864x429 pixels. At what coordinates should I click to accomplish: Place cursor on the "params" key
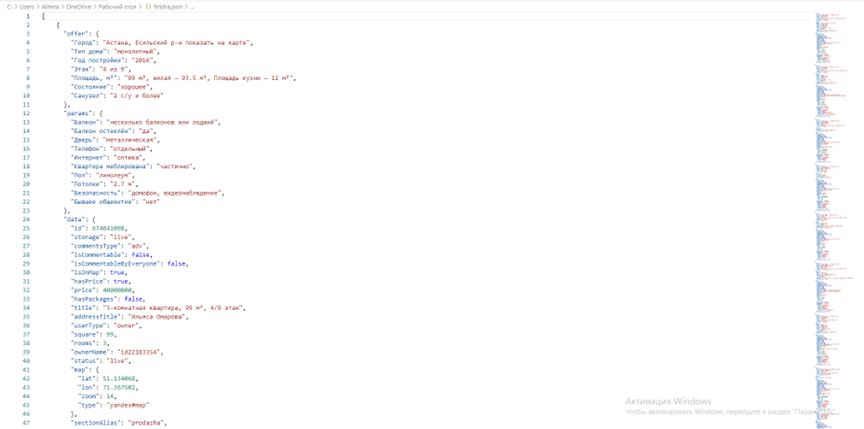[76, 113]
